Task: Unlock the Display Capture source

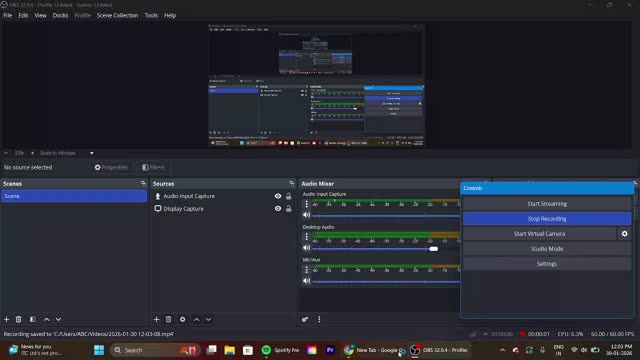Action: coord(289,209)
